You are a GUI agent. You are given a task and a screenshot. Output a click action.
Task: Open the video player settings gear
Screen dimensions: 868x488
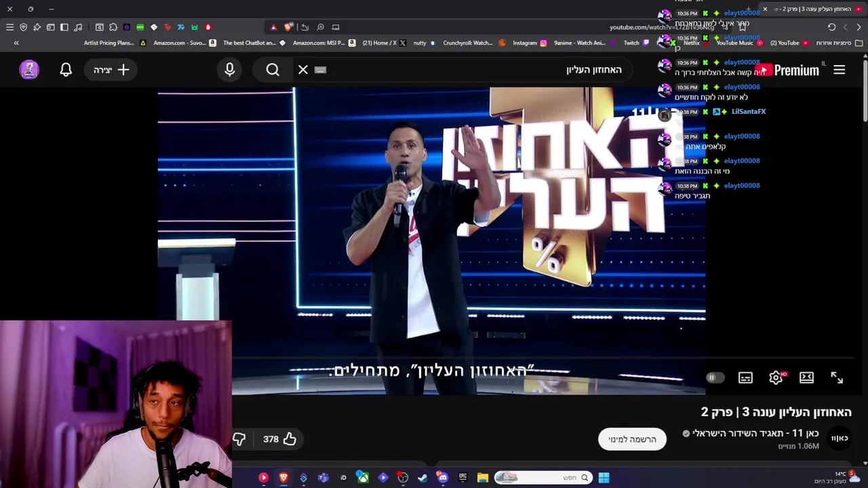[776, 378]
